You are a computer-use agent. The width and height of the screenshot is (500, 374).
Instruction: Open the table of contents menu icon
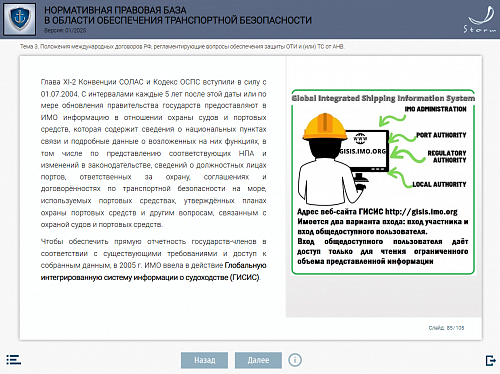pos(14,360)
